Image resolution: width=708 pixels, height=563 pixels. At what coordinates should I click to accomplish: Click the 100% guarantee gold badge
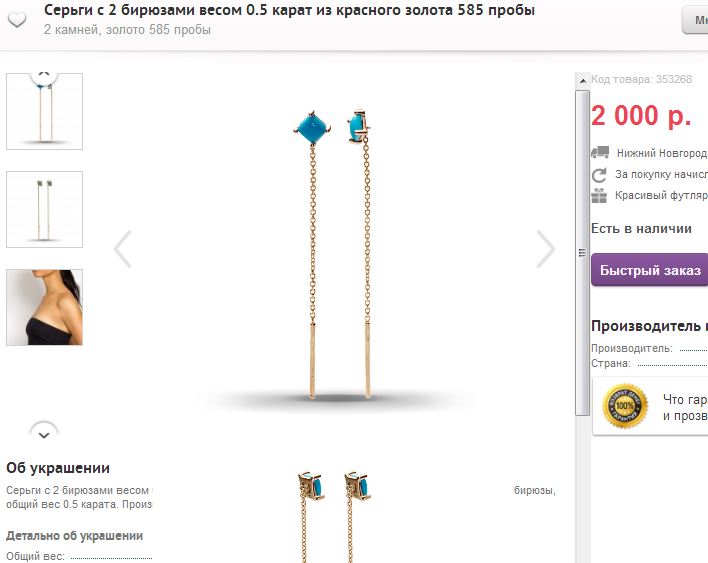point(625,405)
